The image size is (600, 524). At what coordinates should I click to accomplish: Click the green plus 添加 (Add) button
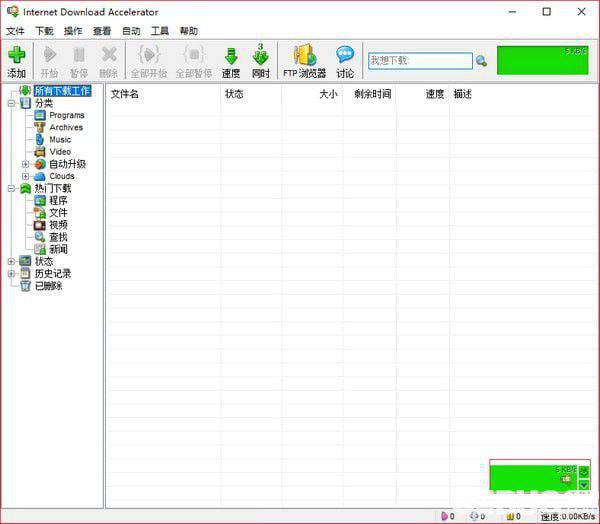click(x=17, y=61)
